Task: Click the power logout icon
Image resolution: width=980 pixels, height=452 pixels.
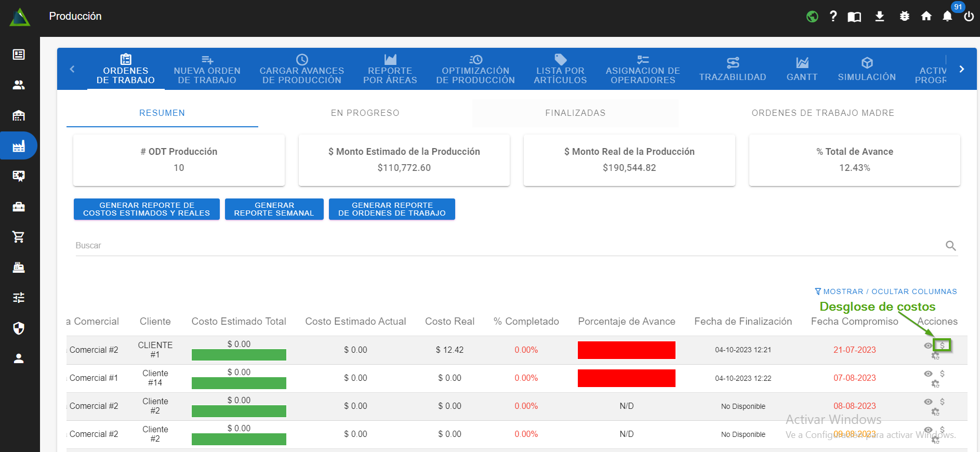Action: [x=969, y=17]
